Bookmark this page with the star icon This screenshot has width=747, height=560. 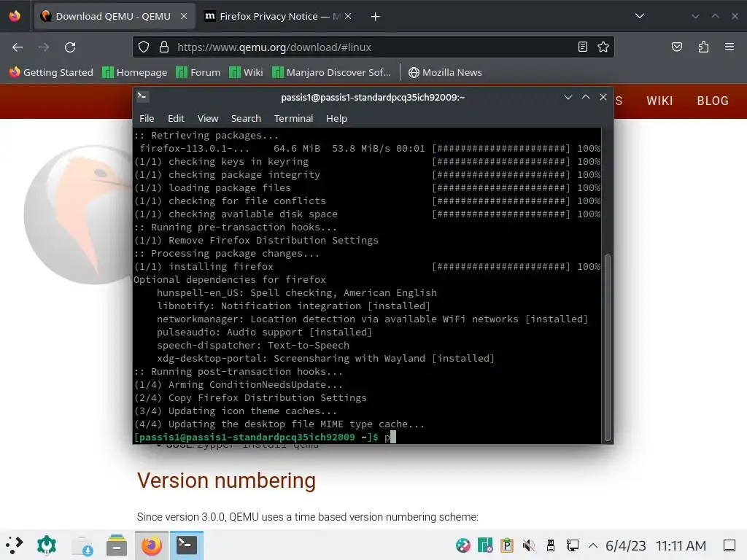click(x=603, y=47)
